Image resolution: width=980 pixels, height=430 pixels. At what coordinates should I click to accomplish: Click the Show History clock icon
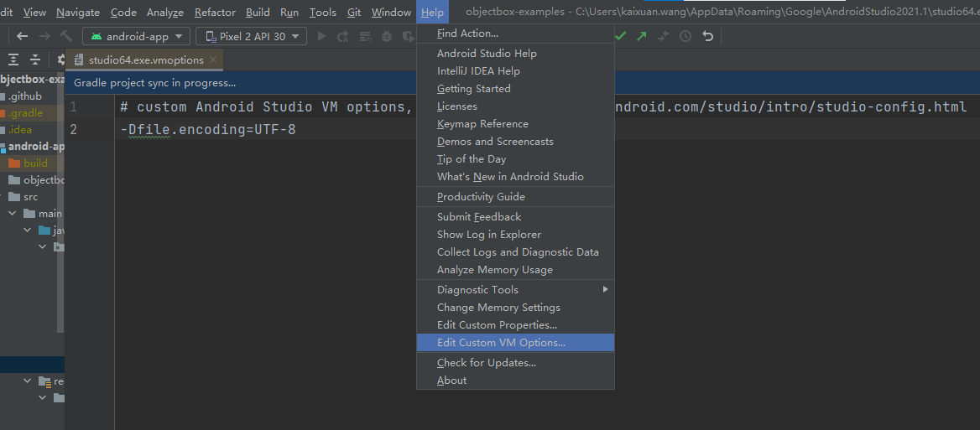pyautogui.click(x=685, y=36)
